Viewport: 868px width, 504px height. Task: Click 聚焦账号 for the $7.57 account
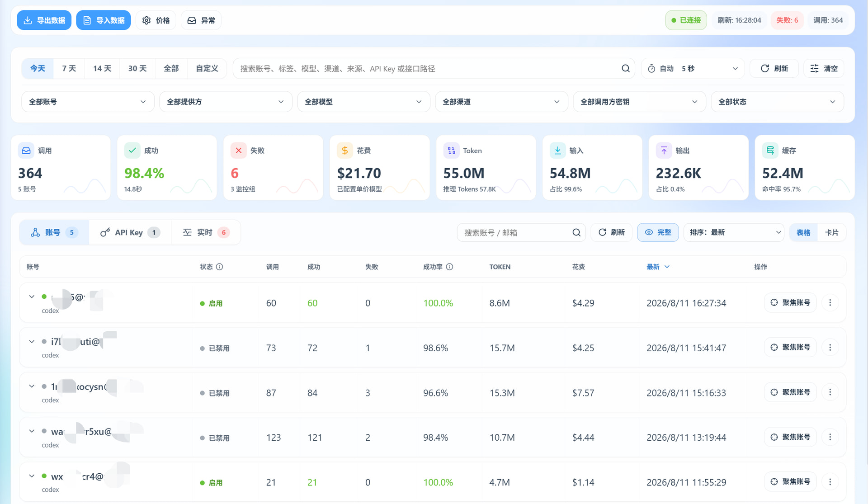point(790,392)
